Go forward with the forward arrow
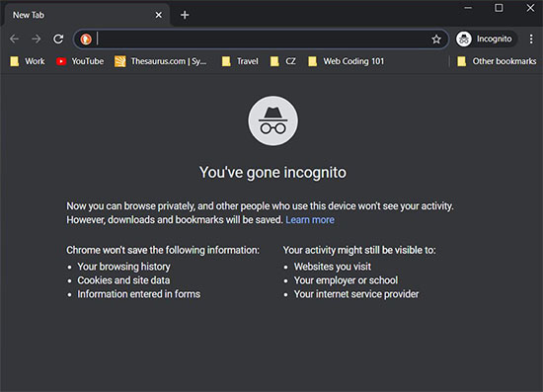The height and width of the screenshot is (392, 543). 36,39
